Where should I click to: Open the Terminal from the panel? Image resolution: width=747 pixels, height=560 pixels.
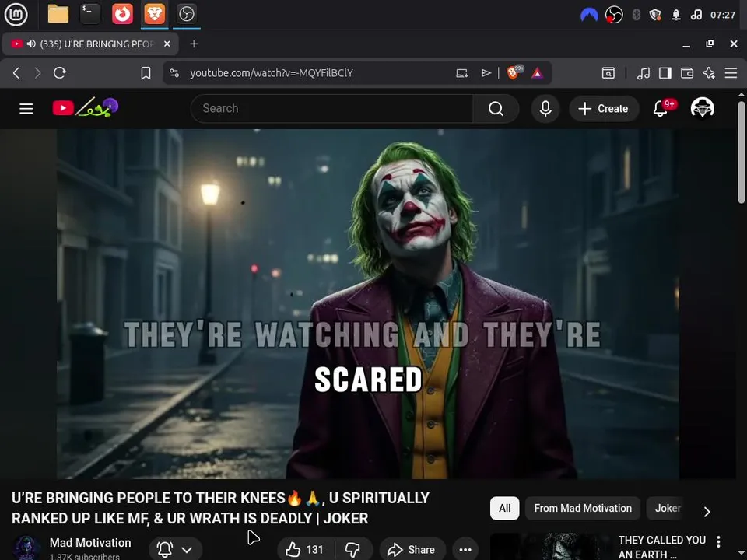(x=90, y=14)
